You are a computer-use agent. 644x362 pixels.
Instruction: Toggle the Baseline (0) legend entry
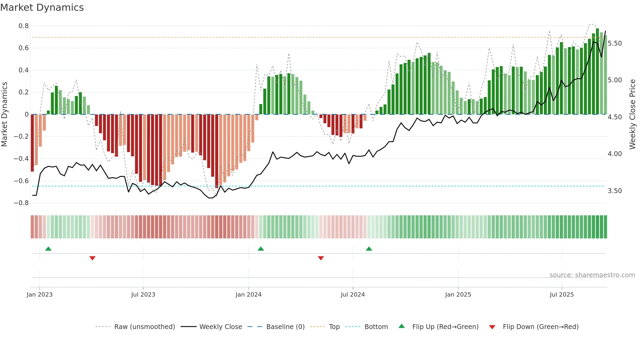276,327
